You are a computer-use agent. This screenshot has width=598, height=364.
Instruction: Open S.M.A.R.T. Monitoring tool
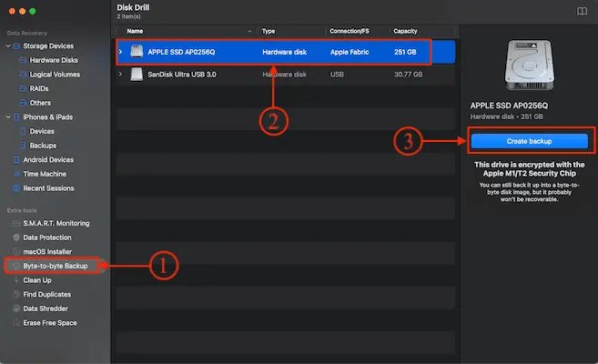pyautogui.click(x=56, y=223)
